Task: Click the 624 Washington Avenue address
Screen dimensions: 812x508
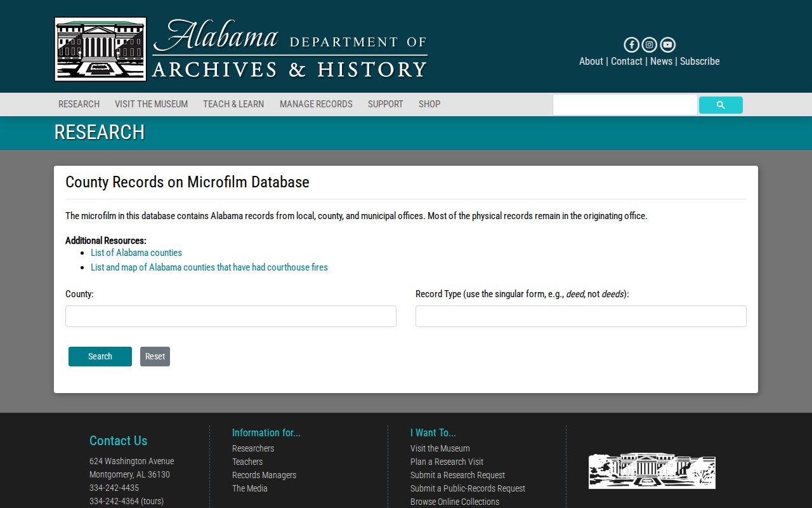Action: [131, 461]
